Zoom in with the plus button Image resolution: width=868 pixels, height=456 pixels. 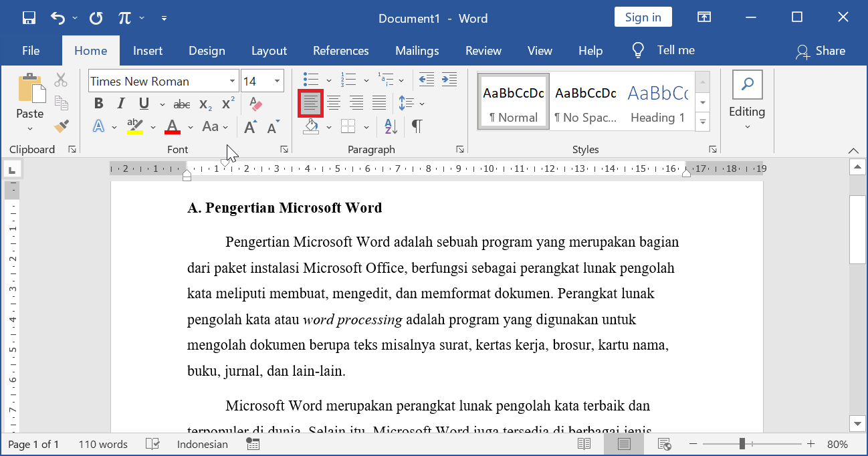pos(810,444)
